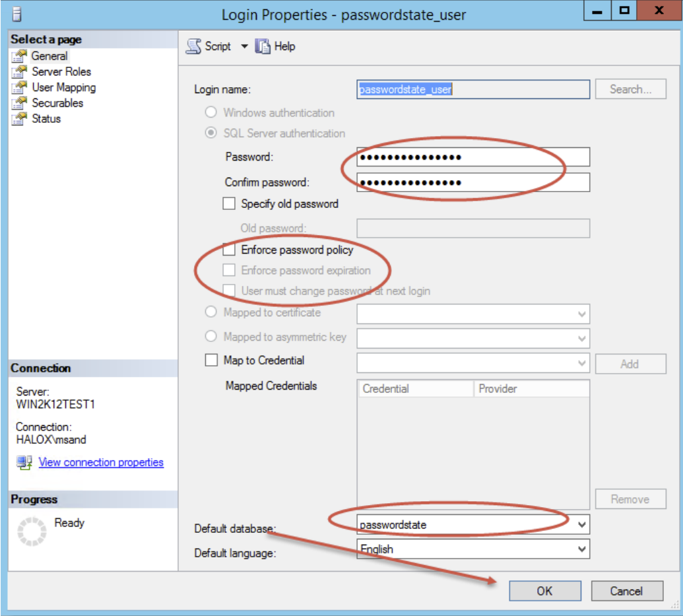Toggle User must change password checkbox
Viewport: 683px width, 616px height.
pos(229,291)
